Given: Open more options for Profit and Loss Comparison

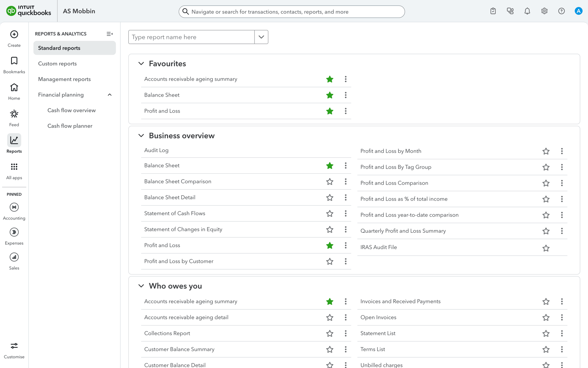Looking at the screenshot, I should 562,183.
